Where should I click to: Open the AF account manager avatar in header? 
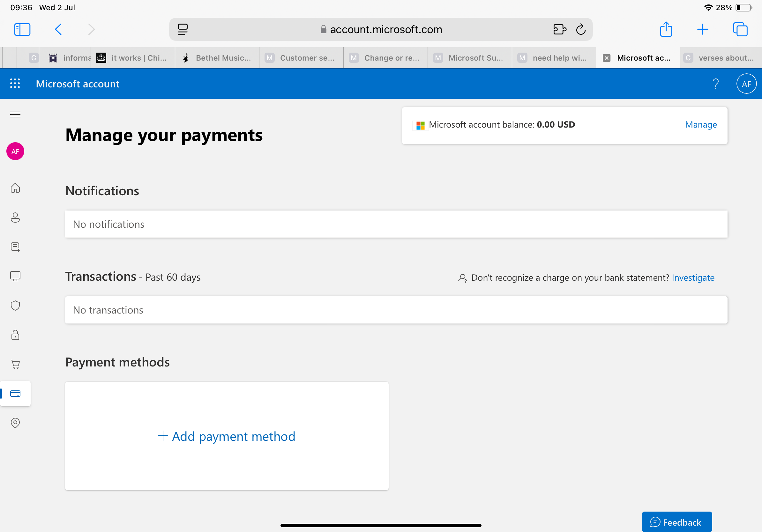click(x=746, y=84)
